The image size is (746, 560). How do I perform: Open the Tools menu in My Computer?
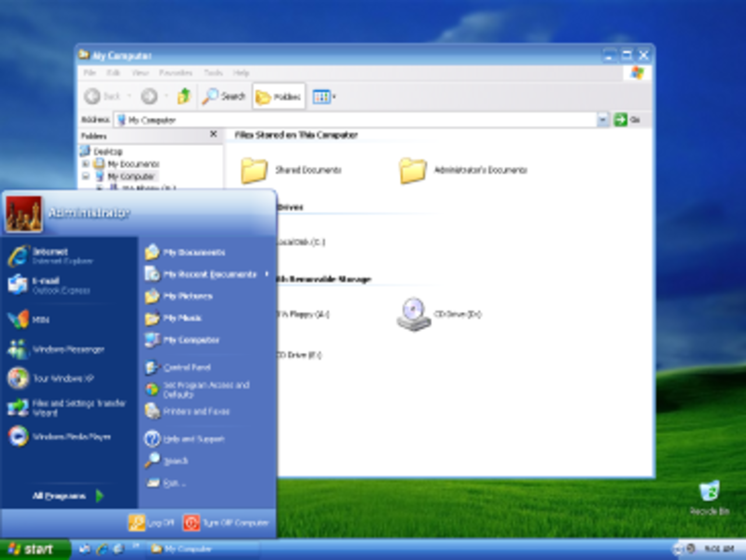[x=213, y=73]
